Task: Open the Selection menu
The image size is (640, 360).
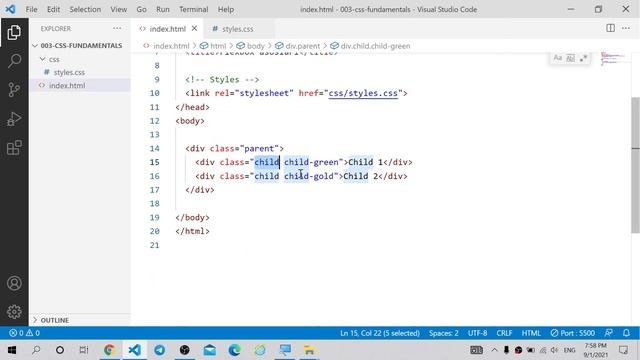Action: tap(85, 9)
